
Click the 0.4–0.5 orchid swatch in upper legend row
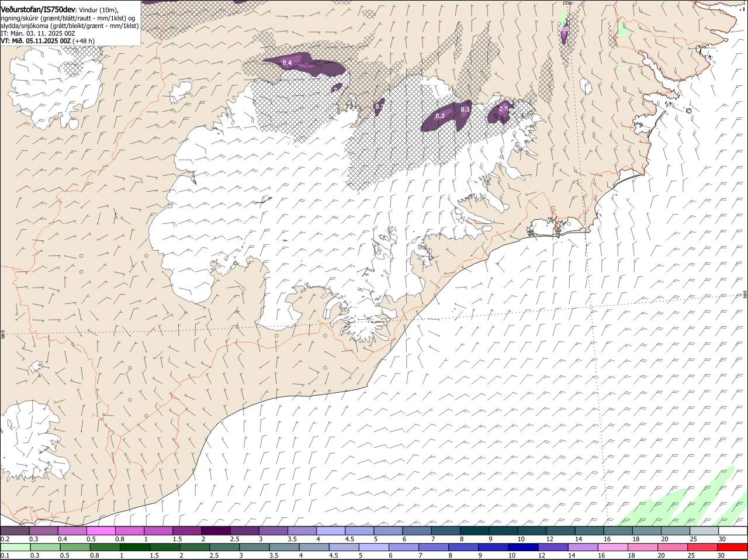[72, 531]
